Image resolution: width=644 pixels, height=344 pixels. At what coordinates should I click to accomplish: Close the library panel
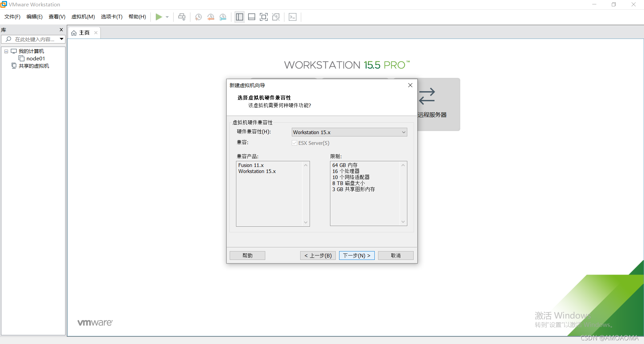pos(61,30)
